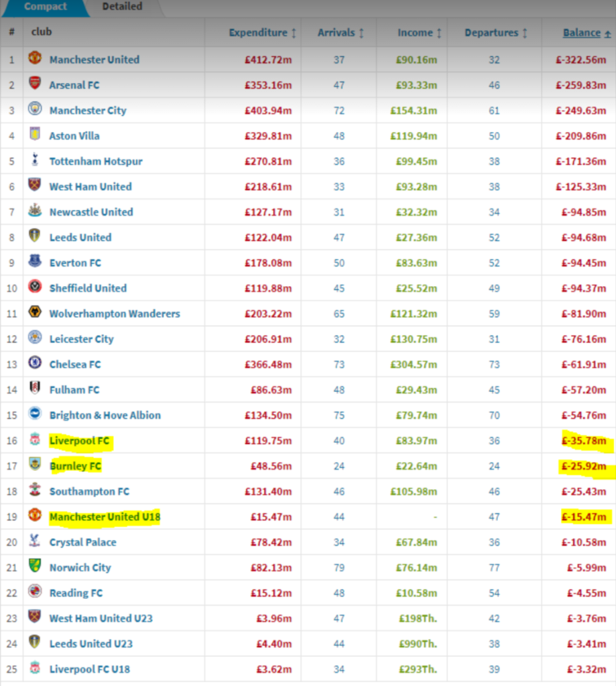
Task: Open the Manchester City club link
Action: [x=88, y=111]
